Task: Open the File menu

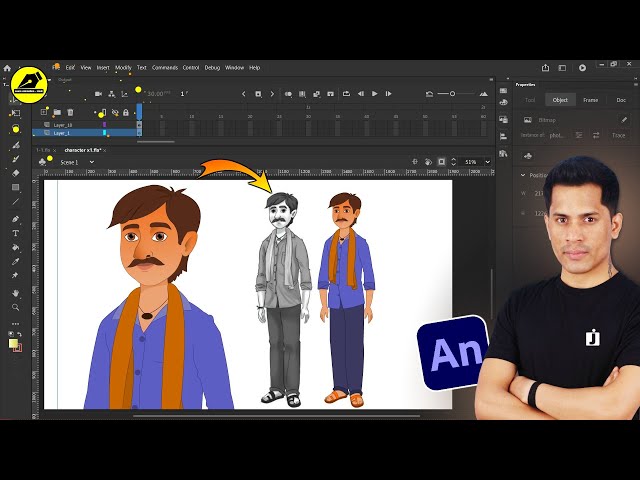Action: tap(56, 67)
